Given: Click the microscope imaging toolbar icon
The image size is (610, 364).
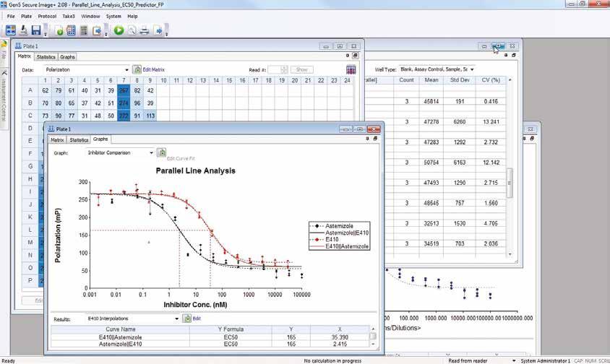Looking at the screenshot, I should tap(23, 30).
